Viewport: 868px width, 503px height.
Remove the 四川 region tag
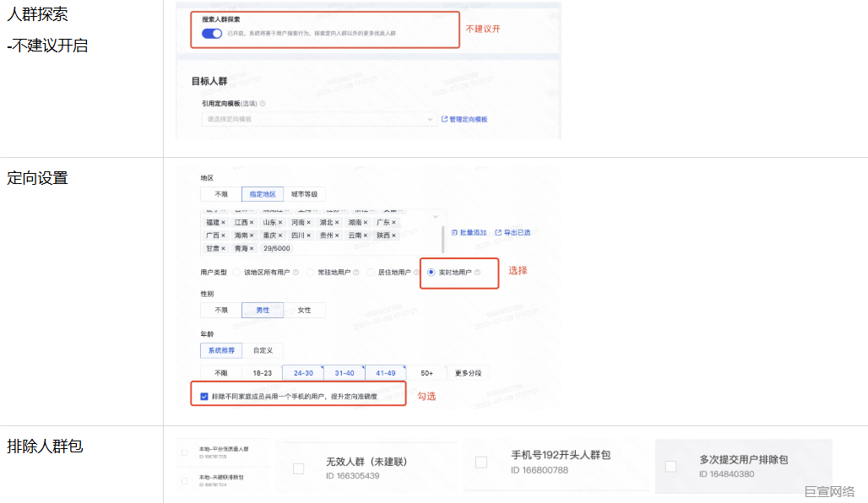(x=308, y=235)
